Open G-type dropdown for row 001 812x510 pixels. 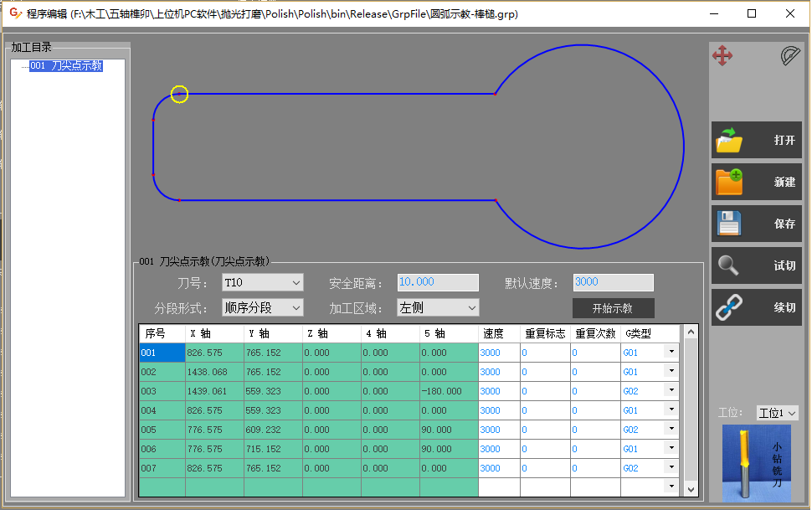671,353
